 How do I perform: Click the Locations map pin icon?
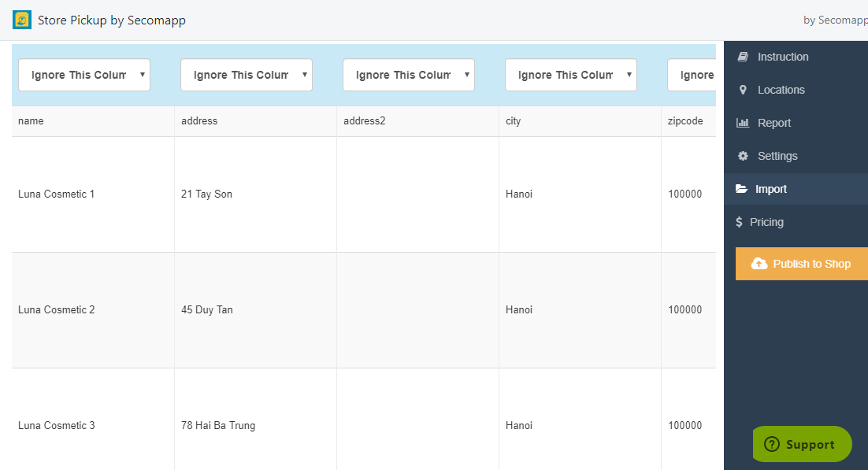(743, 90)
